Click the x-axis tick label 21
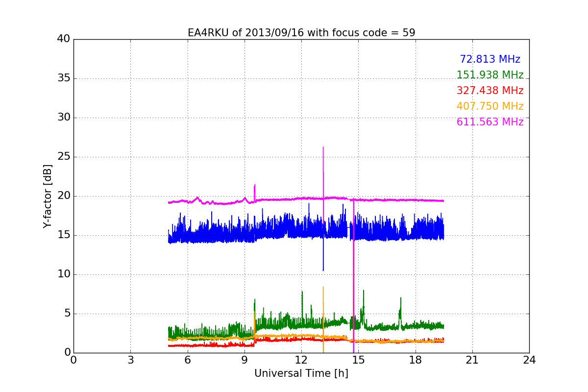Screen dimensions: 588x392 click(472, 360)
